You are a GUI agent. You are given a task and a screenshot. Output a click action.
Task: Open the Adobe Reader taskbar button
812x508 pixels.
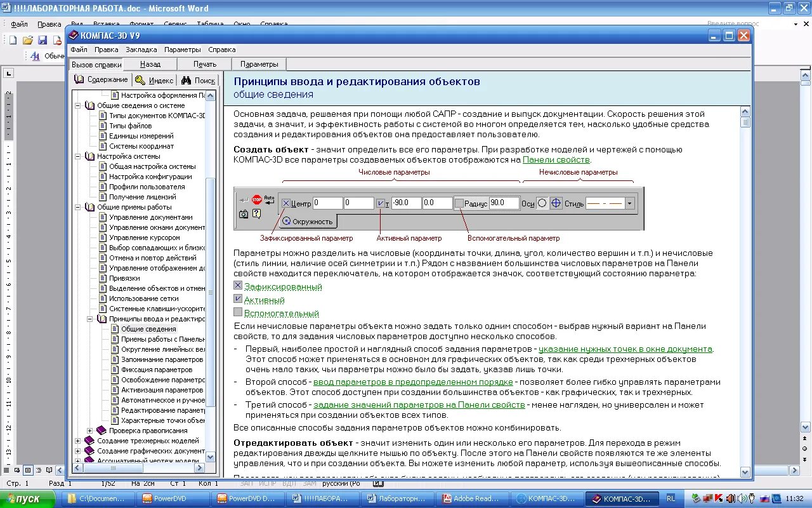point(471,498)
